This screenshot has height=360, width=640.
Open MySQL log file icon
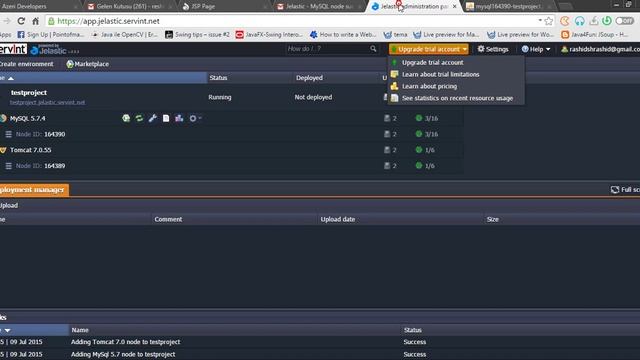coord(166,118)
